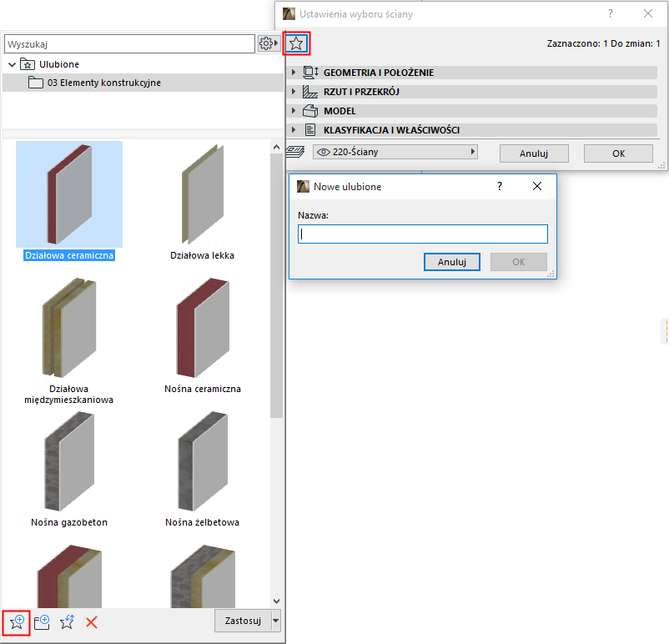Open the 220-Ściany layer dropdown
Image resolution: width=669 pixels, height=644 pixels.
pyautogui.click(x=471, y=152)
